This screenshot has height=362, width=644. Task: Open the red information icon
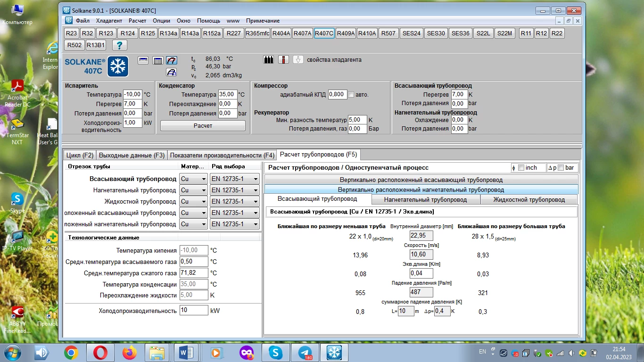[x=283, y=59]
